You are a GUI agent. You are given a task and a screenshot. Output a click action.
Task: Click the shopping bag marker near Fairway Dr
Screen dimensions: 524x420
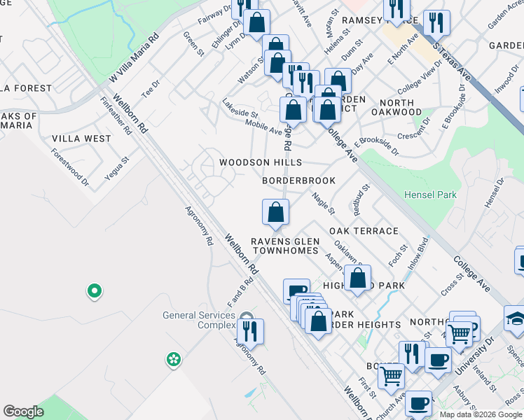[x=256, y=24]
